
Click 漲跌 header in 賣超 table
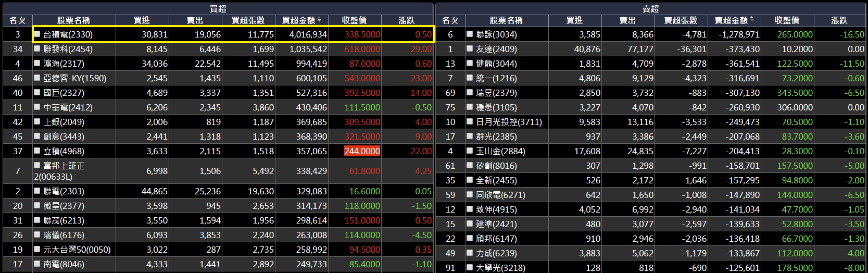(839, 20)
